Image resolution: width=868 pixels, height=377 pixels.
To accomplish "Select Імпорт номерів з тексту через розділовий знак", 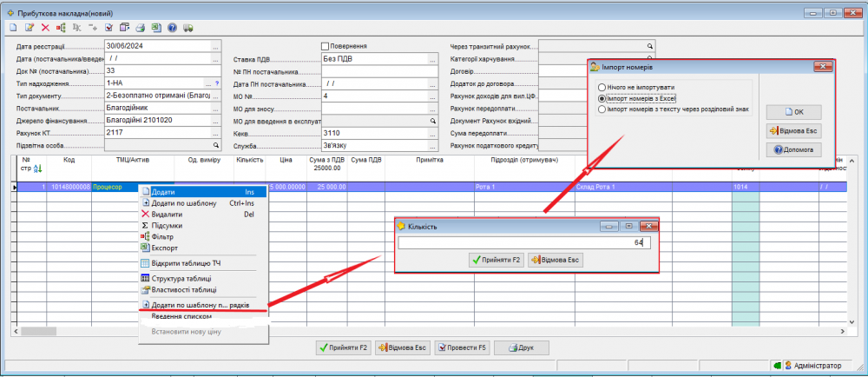I will pyautogui.click(x=602, y=109).
